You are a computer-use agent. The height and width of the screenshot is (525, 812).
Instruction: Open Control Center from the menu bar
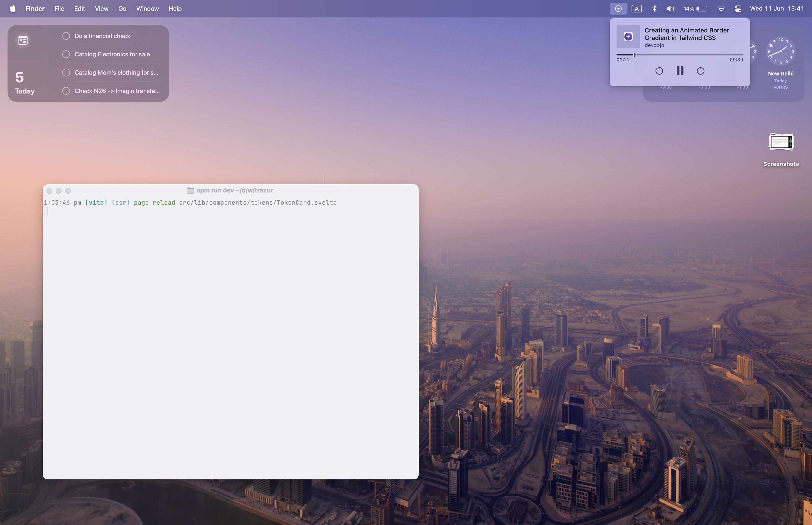738,8
